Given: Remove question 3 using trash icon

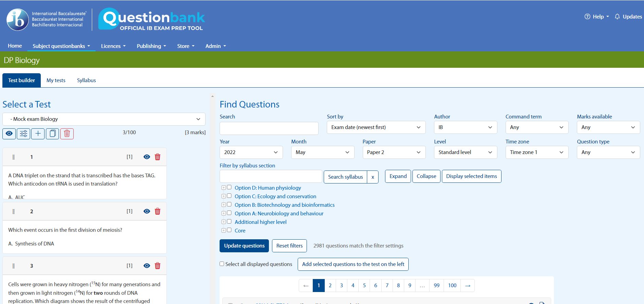Looking at the screenshot, I should click(158, 266).
